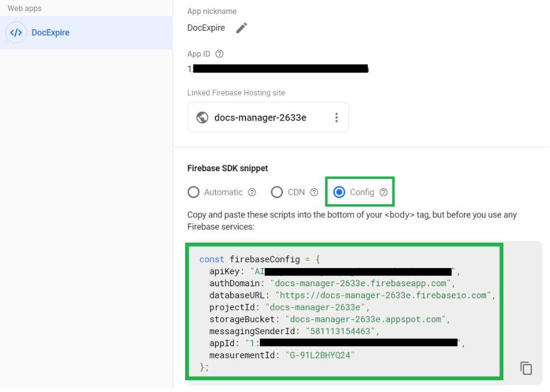Click the Web apps panel heading
Image resolution: width=550 pixels, height=392 pixels.
pyautogui.click(x=25, y=8)
